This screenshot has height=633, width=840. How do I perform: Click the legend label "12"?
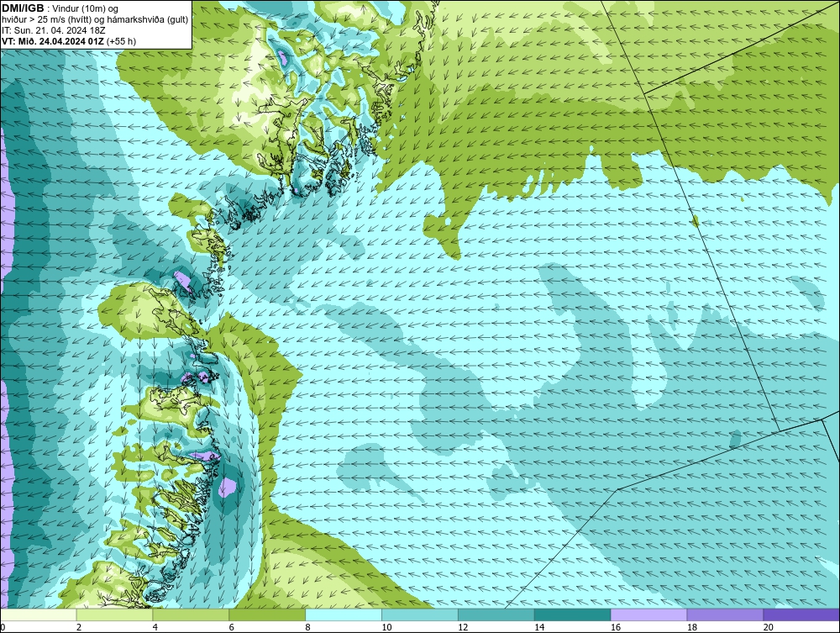coord(463,627)
